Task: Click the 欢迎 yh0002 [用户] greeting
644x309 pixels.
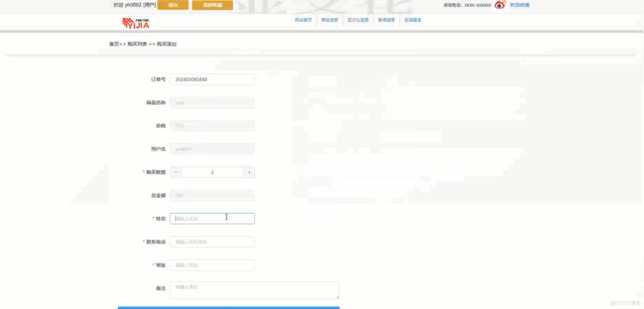Action: click(x=134, y=5)
